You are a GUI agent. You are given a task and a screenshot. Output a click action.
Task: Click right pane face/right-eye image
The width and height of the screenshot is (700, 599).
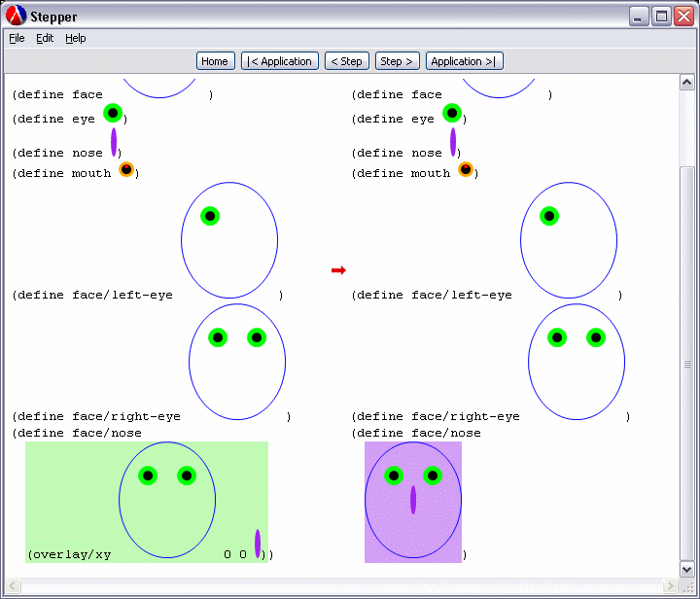[x=577, y=362]
